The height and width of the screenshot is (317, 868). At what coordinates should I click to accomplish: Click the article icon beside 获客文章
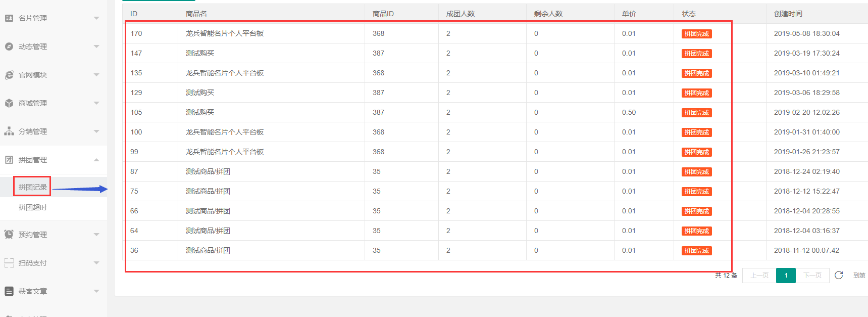click(9, 291)
